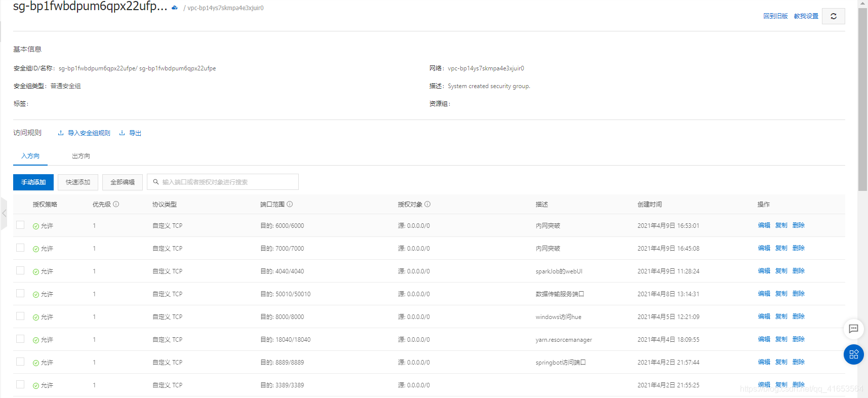Expand the collapsed left sidebar handle
The image size is (868, 398).
4,213
